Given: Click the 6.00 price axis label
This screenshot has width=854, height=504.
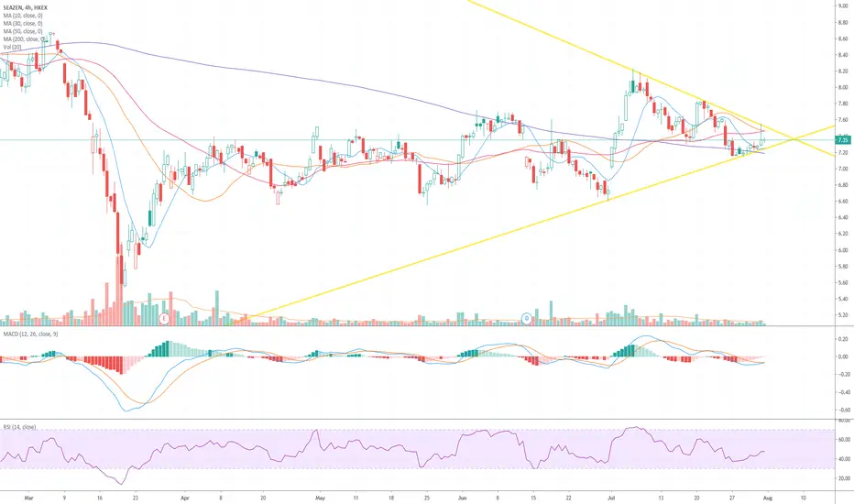Looking at the screenshot, I should (x=843, y=250).
